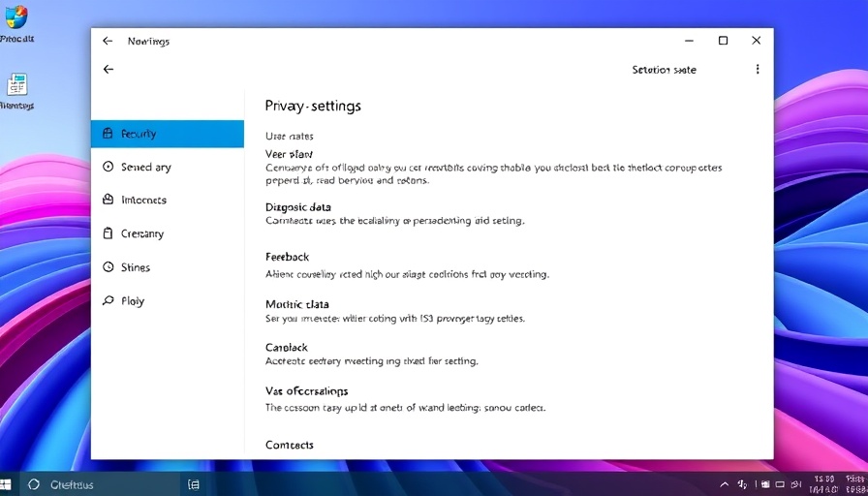Open the three-dot more options menu
The image size is (868, 496).
coord(758,69)
